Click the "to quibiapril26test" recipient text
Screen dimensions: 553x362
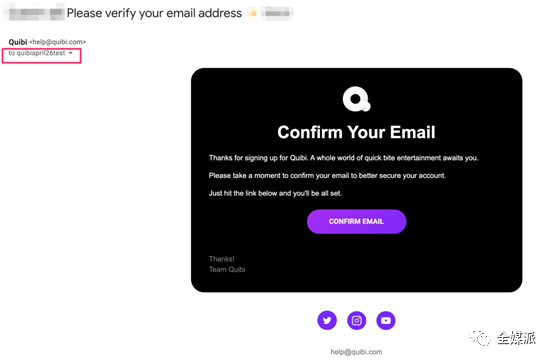coord(37,53)
